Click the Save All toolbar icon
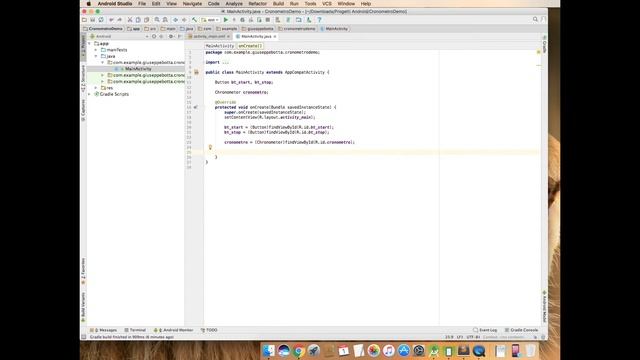The height and width of the screenshot is (360, 640). pyautogui.click(x=93, y=20)
